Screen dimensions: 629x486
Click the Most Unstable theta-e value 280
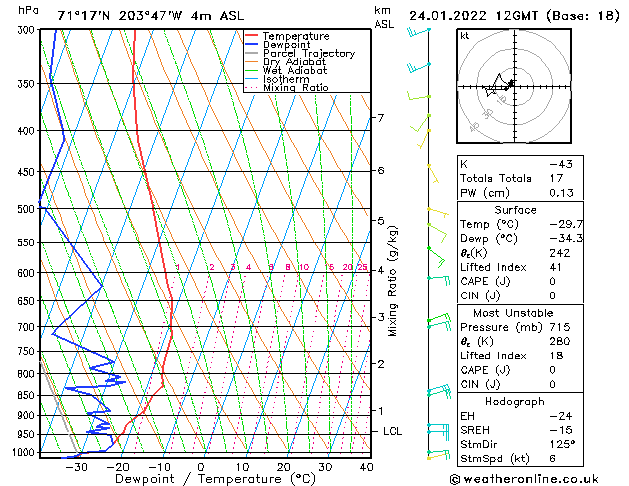tap(560, 342)
